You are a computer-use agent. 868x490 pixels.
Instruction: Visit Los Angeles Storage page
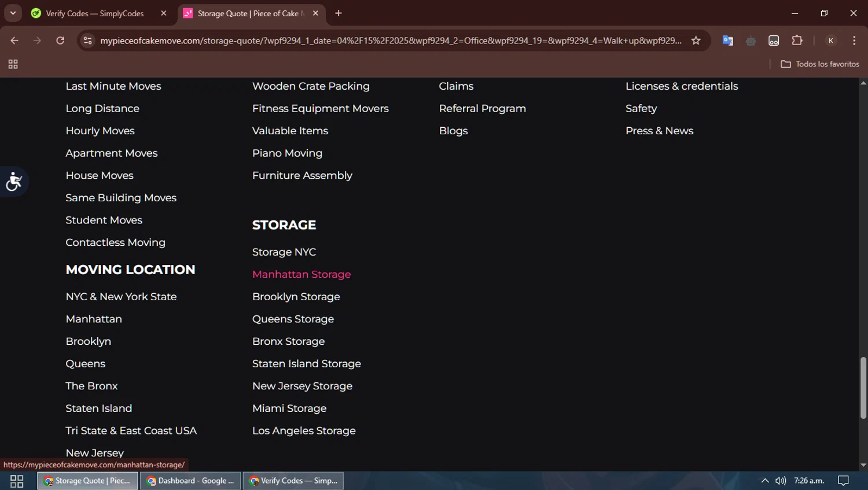coord(304,431)
